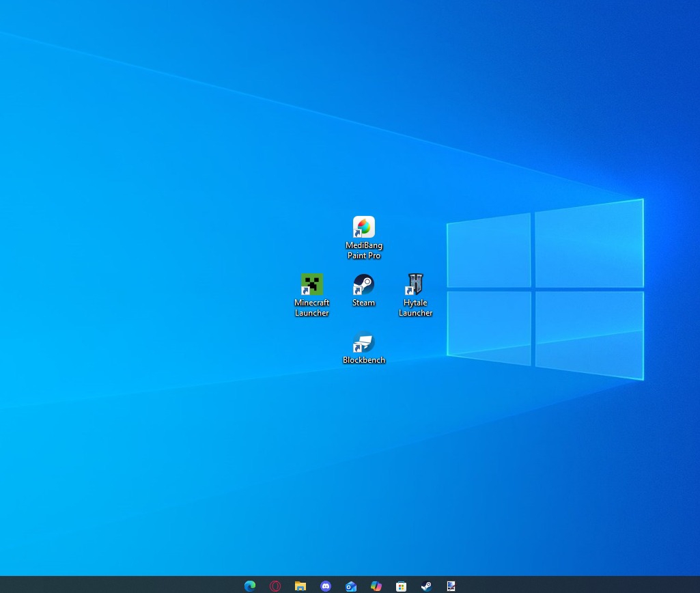Image resolution: width=700 pixels, height=593 pixels.
Task: Click the "Hytale Launcher" text label
Action: tap(415, 308)
